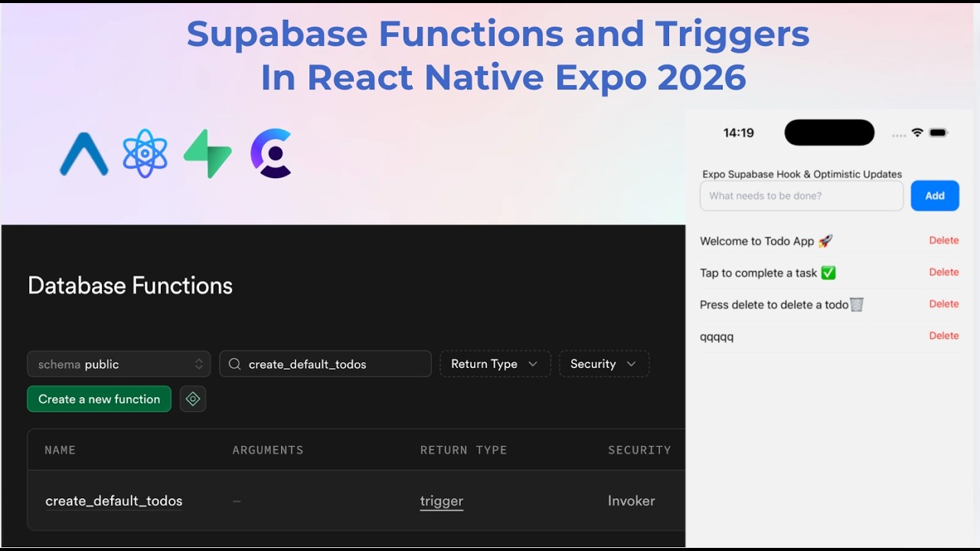Click the Add button in the Todo app

[x=935, y=196]
